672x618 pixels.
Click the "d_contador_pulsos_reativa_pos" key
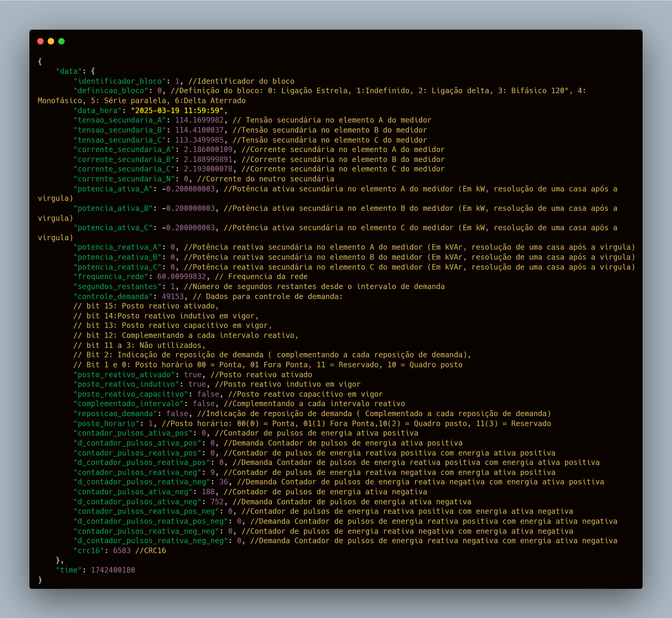(x=142, y=463)
